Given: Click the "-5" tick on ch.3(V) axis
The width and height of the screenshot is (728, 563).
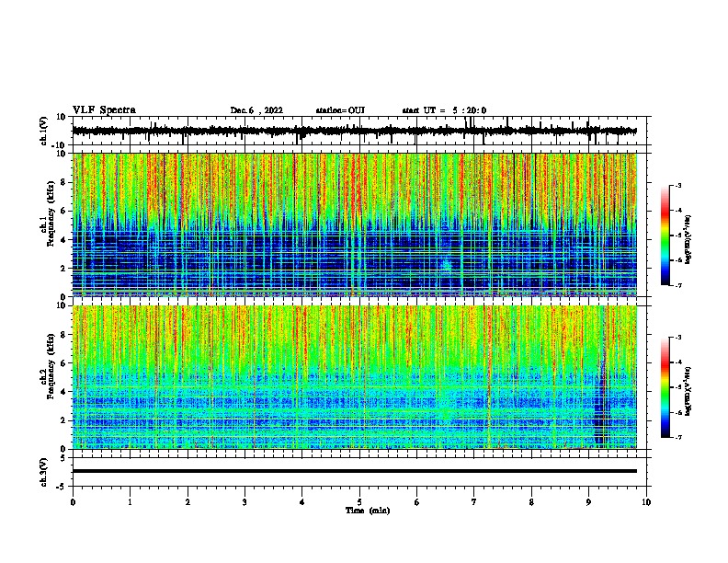Looking at the screenshot, I should click(63, 487).
